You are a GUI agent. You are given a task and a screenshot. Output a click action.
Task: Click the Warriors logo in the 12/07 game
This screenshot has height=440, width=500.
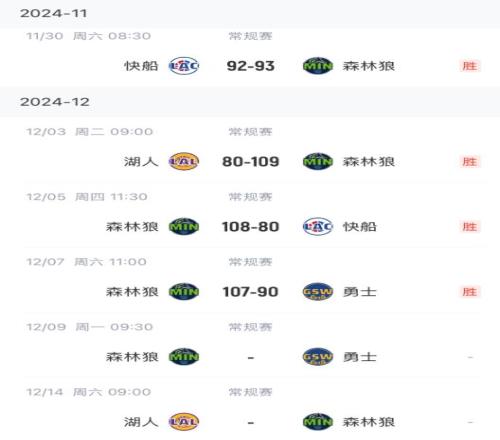pyautogui.click(x=318, y=292)
